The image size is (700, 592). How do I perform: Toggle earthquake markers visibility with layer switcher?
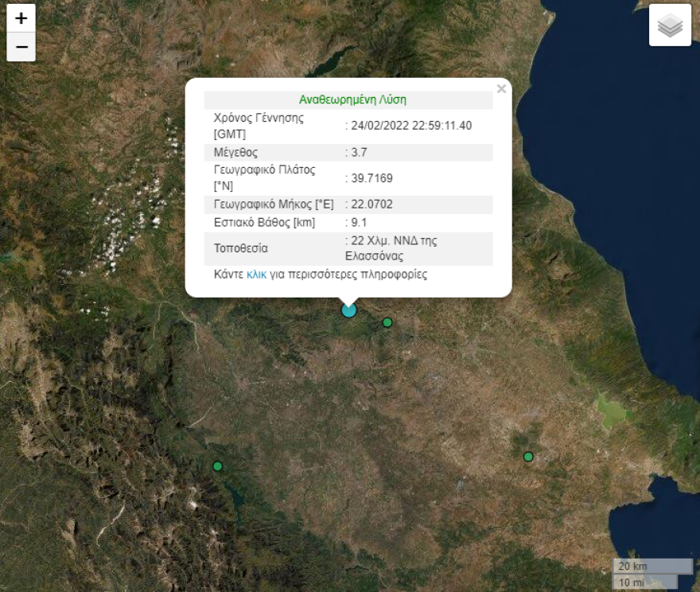[671, 25]
